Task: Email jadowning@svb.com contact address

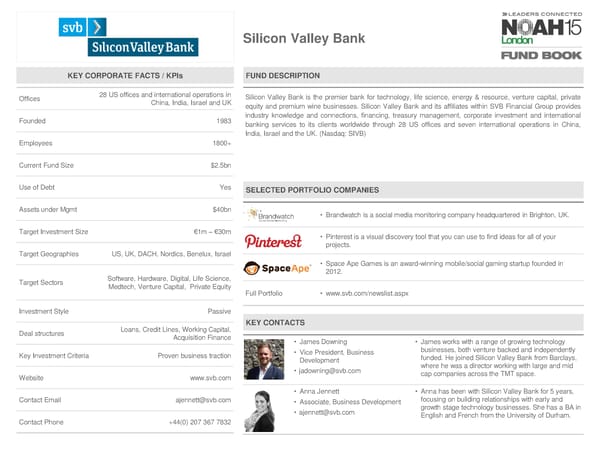Action: [332, 371]
